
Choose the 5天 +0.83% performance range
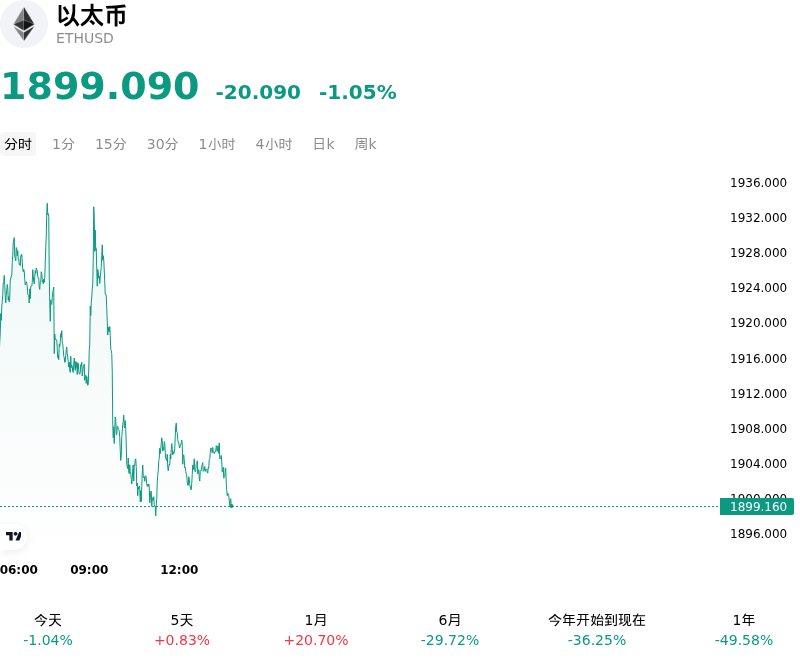click(182, 630)
